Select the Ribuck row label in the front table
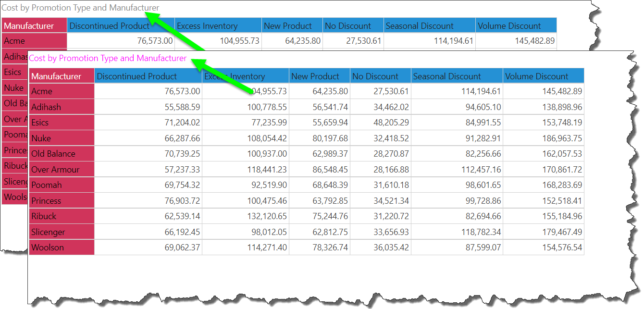This screenshot has width=644, height=309. 62,216
